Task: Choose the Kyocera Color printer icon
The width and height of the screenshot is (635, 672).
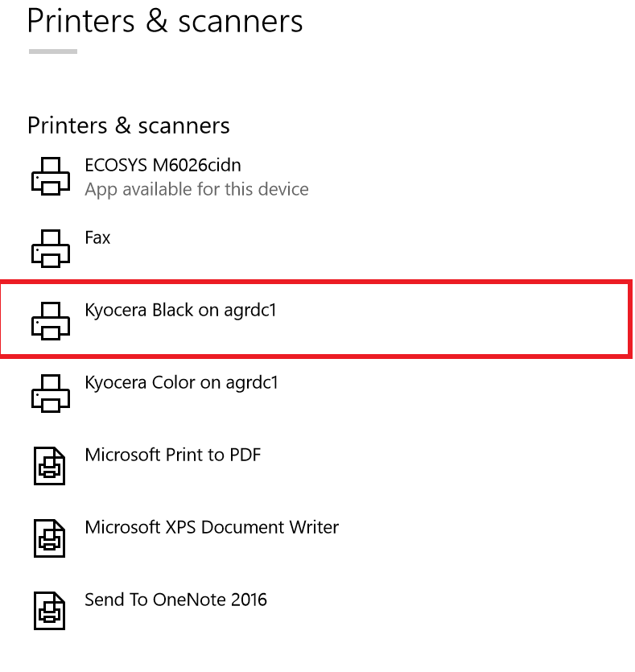Action: [x=51, y=394]
